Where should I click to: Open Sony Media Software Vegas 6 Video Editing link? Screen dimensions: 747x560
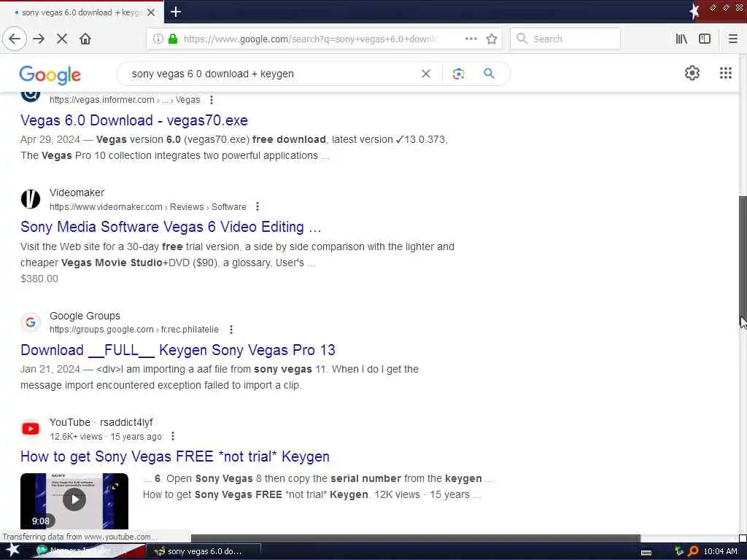click(x=171, y=227)
